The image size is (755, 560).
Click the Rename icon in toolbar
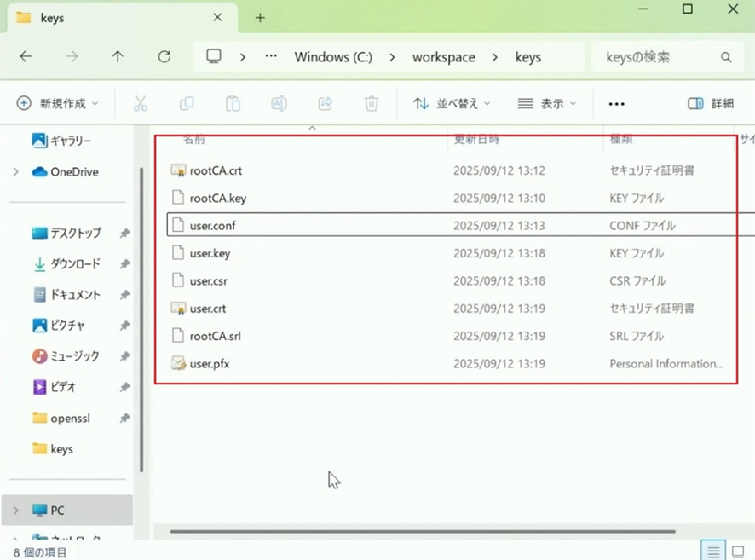click(x=279, y=103)
